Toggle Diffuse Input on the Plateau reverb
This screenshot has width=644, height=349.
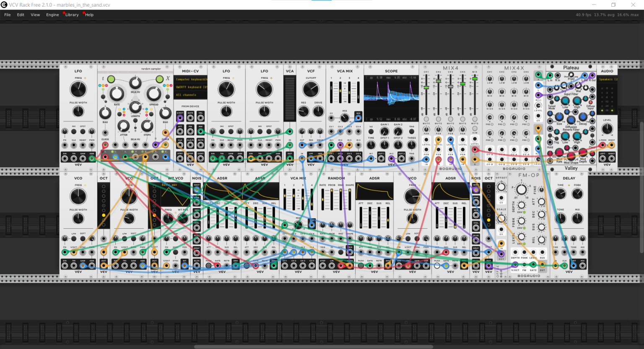tap(591, 102)
